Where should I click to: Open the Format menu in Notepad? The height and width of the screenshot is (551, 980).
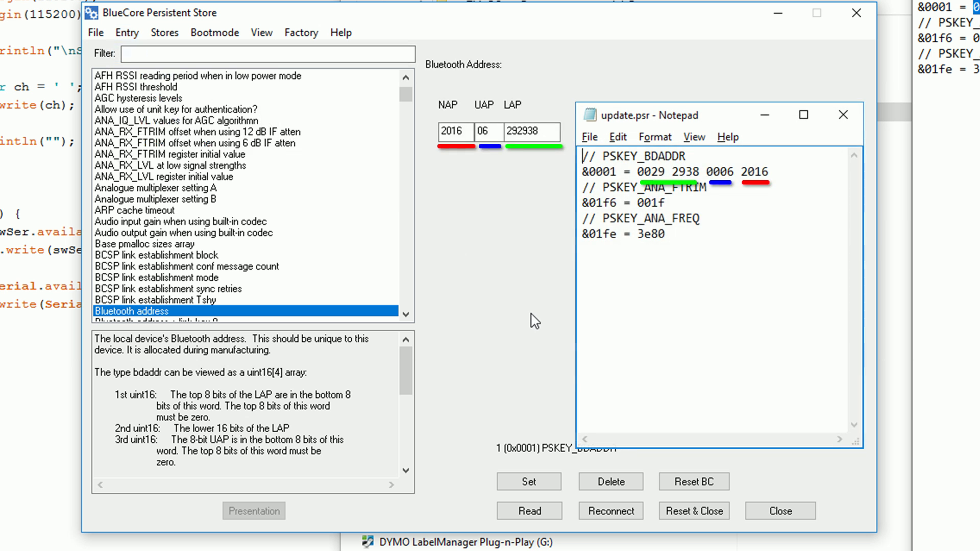pos(655,137)
